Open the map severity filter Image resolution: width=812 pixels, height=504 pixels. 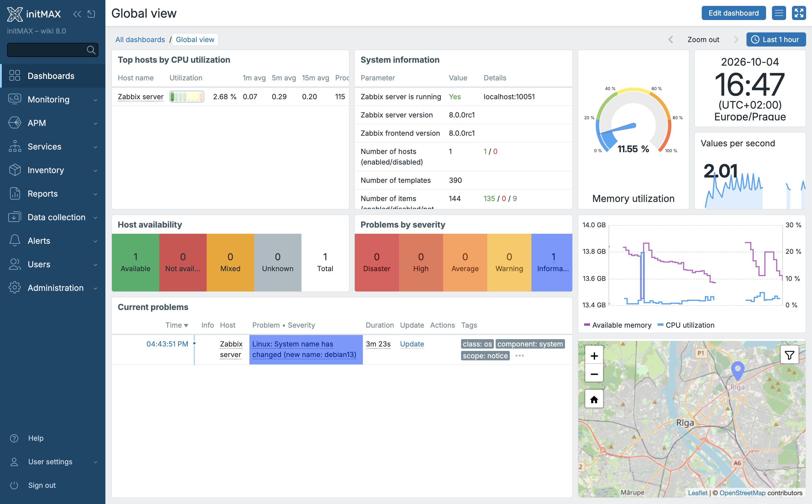click(x=789, y=355)
